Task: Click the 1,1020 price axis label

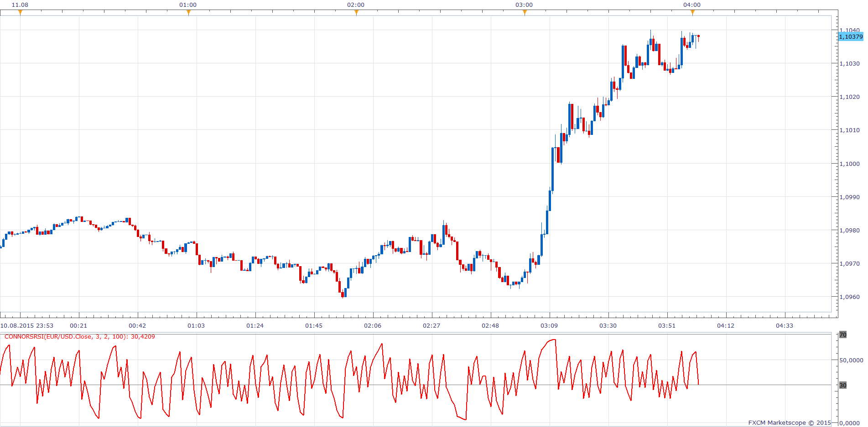Action: tap(849, 97)
